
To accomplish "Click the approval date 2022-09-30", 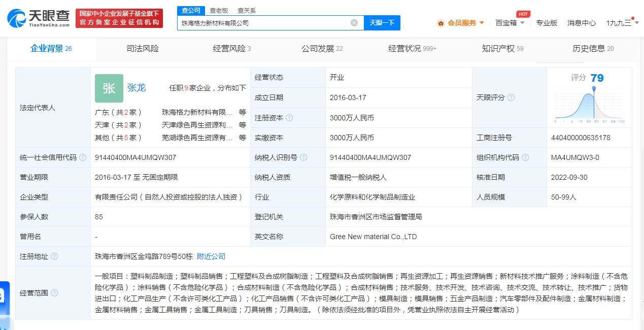I will click(x=569, y=177).
